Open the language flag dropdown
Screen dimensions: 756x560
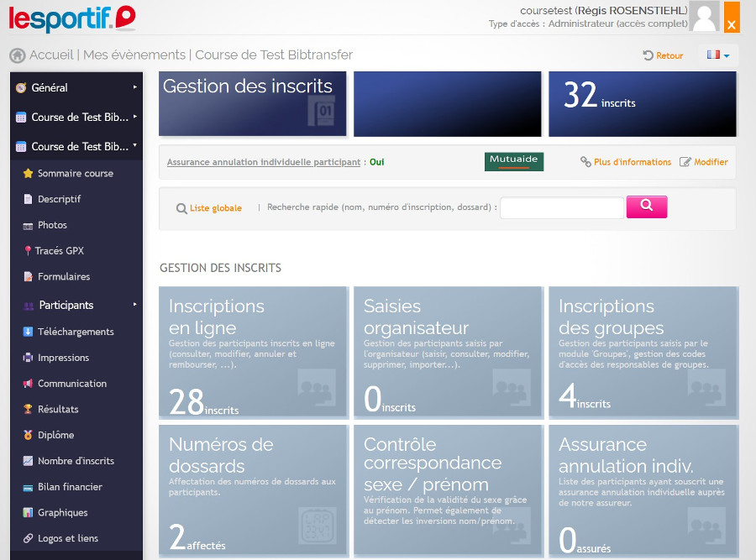[717, 55]
